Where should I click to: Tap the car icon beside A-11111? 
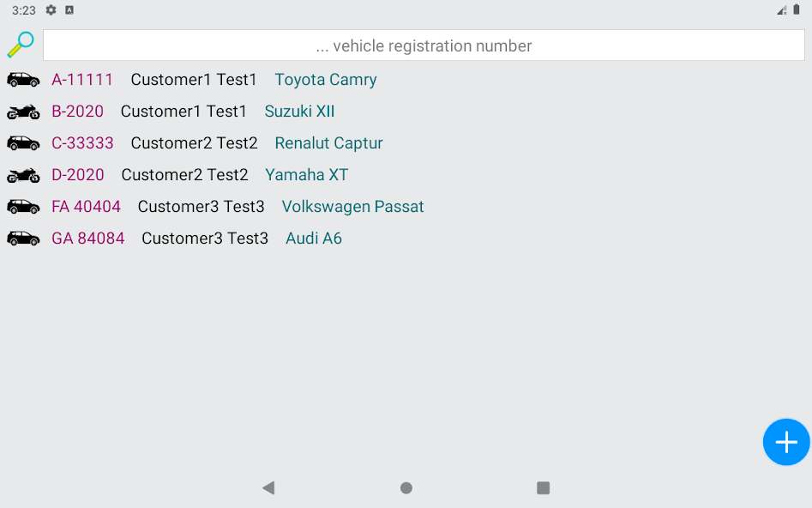tap(23, 80)
